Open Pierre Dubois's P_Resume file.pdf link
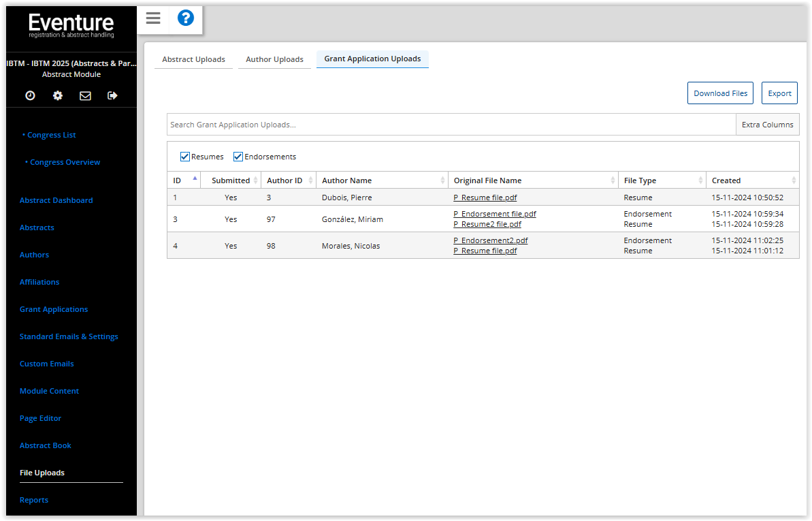This screenshot has width=812, height=521. (x=485, y=198)
